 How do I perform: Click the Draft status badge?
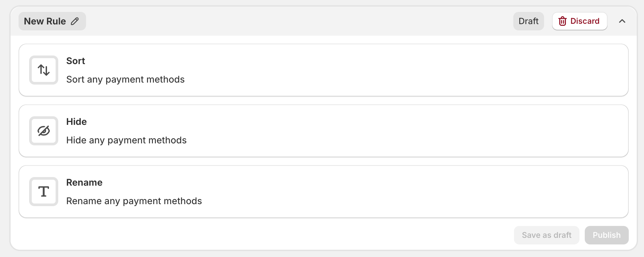(x=529, y=21)
